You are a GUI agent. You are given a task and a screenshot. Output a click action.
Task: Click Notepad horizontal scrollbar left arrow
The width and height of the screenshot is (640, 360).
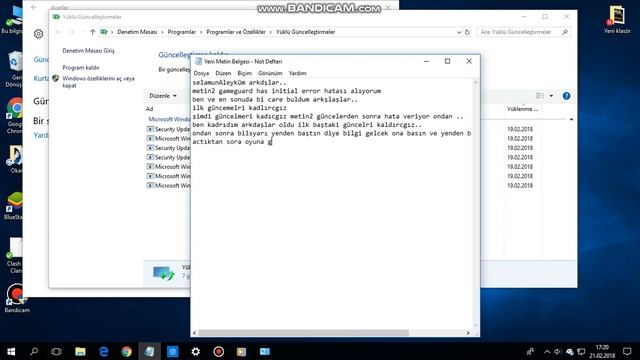pyautogui.click(x=194, y=333)
